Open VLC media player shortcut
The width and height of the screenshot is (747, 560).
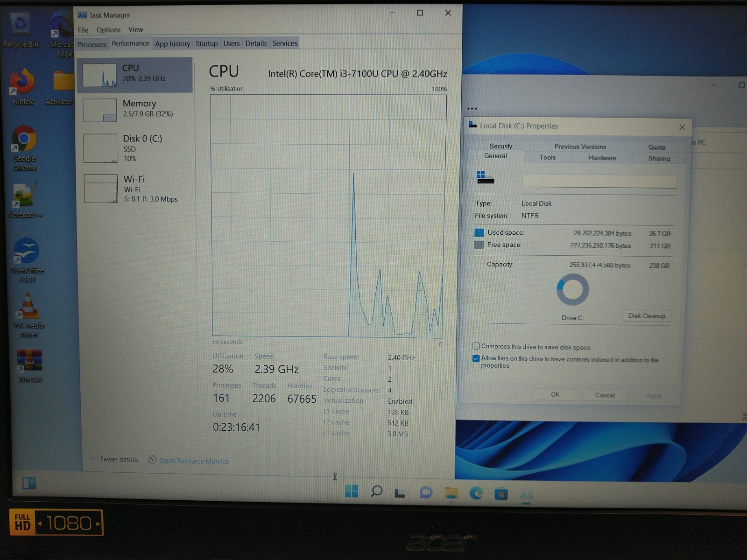tap(28, 315)
